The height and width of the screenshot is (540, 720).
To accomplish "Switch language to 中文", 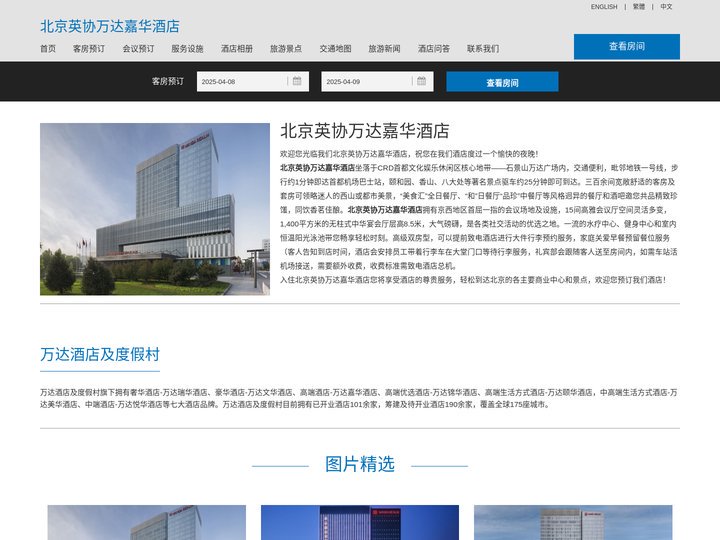I will point(666,7).
